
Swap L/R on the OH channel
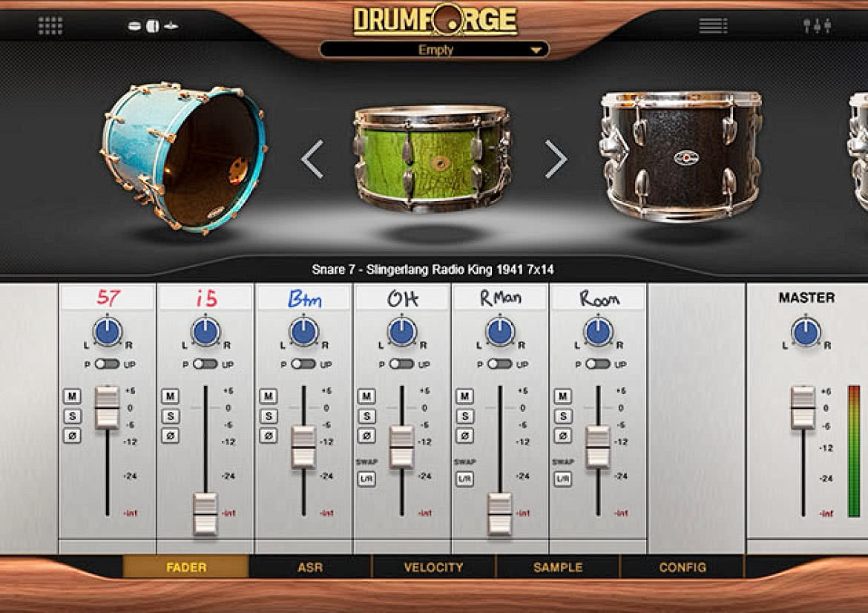coord(366,479)
